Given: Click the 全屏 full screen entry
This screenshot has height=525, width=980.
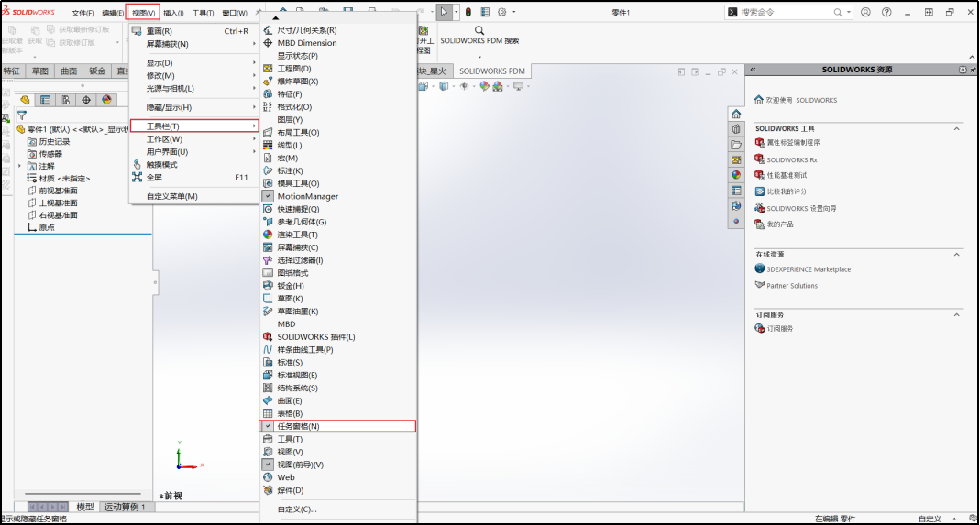Looking at the screenshot, I should [193, 178].
